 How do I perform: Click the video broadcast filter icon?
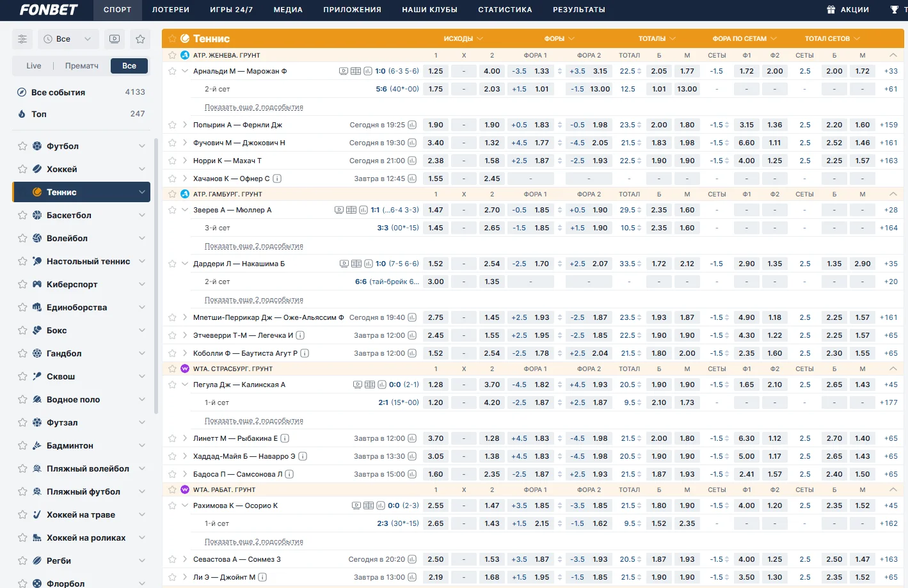click(x=115, y=39)
